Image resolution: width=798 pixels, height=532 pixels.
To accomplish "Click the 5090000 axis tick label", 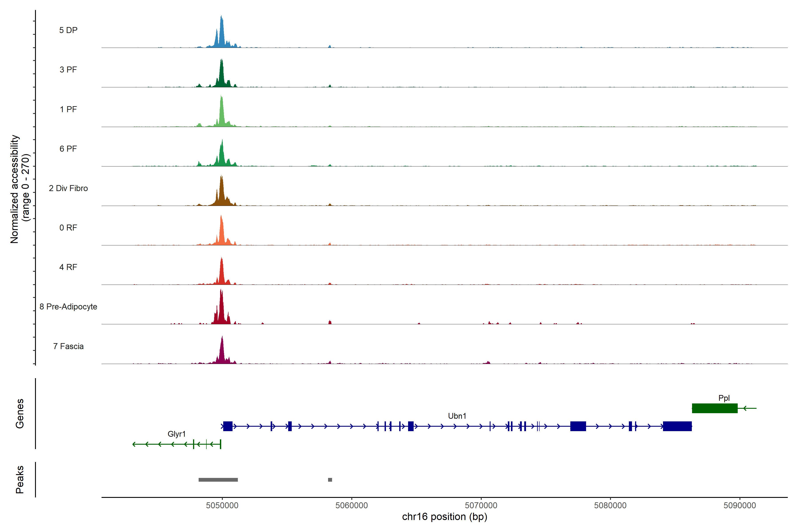I will 740,505.
